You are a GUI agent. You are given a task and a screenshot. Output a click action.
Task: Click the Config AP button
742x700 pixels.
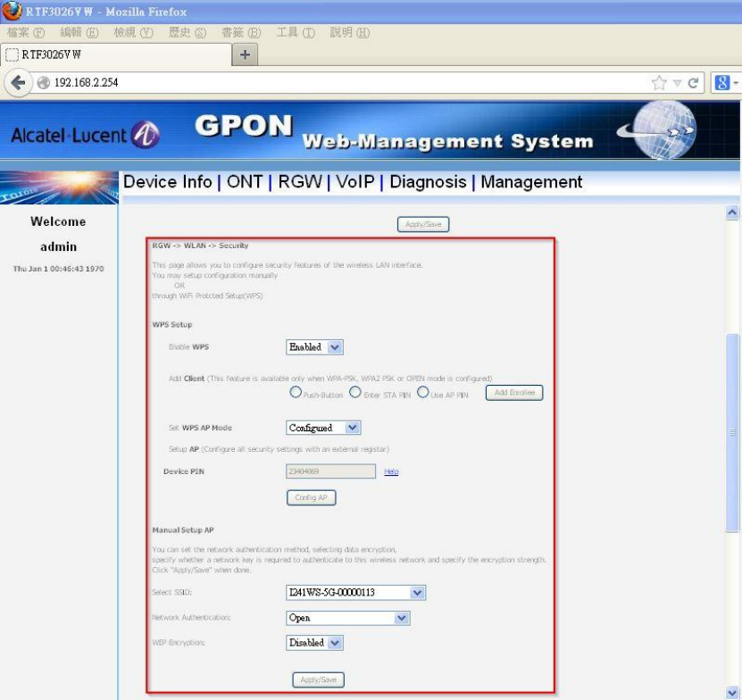[311, 497]
